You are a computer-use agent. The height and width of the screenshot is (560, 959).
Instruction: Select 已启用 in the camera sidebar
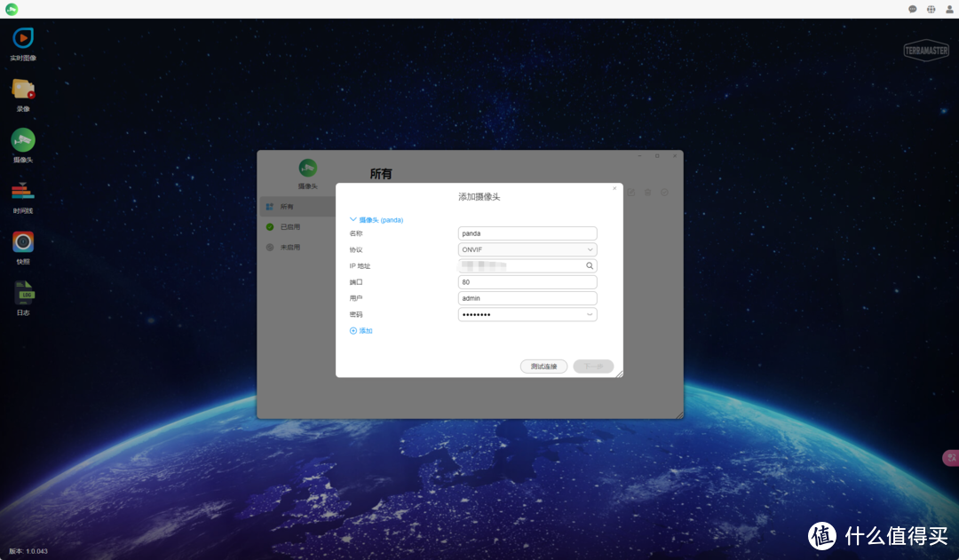pyautogui.click(x=289, y=227)
